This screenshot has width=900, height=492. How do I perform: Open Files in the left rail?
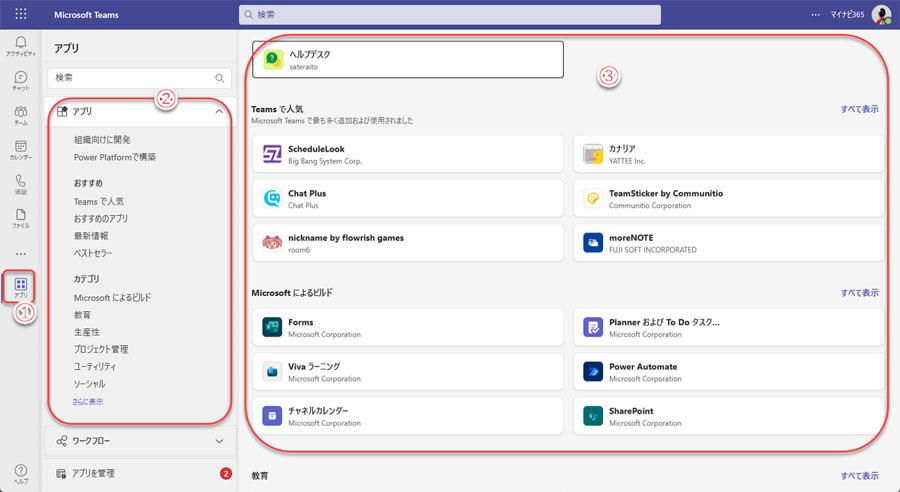click(x=21, y=218)
